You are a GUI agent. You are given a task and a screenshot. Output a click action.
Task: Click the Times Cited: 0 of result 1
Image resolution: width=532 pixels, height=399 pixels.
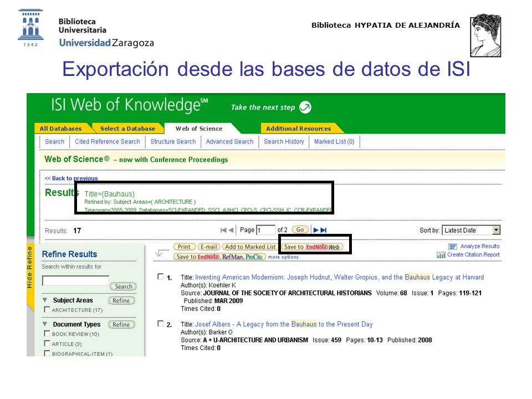201,309
